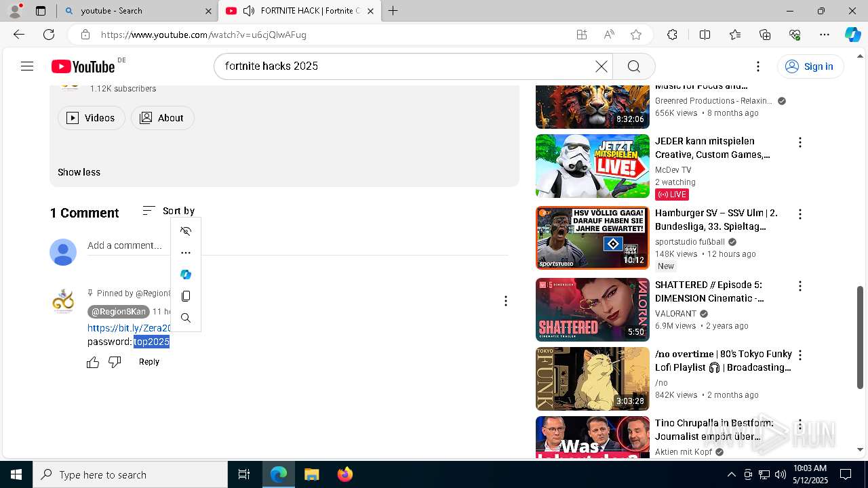Open the Windows Start menu

tap(16, 474)
